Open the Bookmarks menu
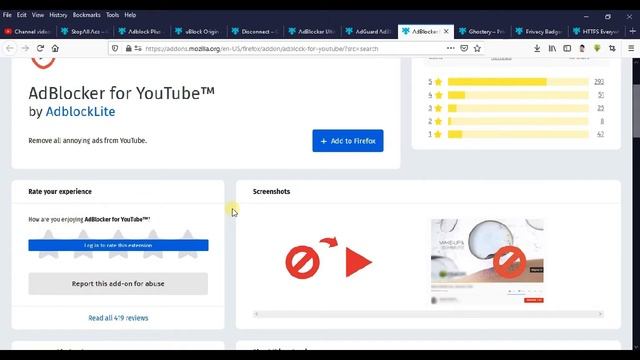640x360 pixels. pos(87,15)
